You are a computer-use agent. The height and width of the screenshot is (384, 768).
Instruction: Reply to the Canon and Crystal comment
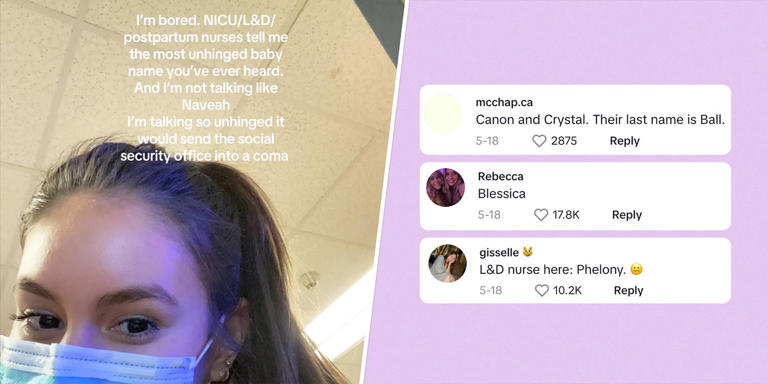624,141
